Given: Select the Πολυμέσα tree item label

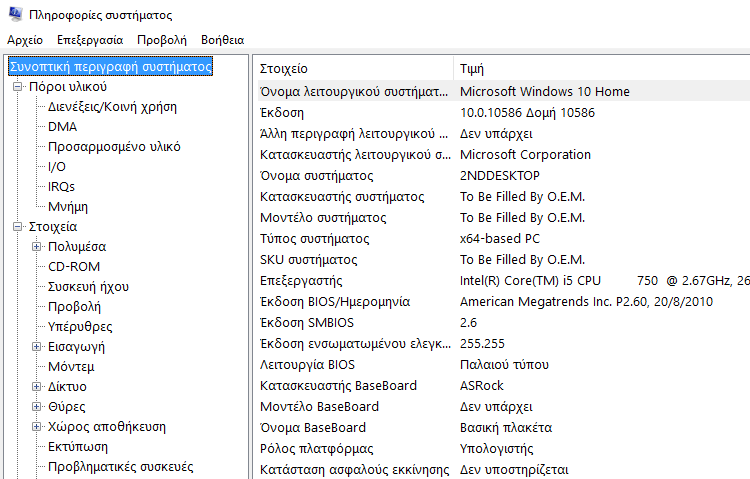Looking at the screenshot, I should (77, 246).
